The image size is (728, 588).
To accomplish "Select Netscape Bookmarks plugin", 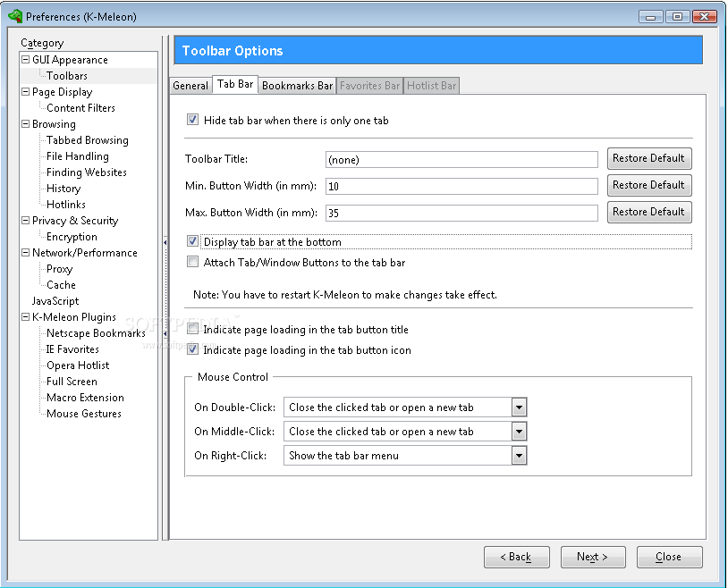I will click(x=96, y=333).
